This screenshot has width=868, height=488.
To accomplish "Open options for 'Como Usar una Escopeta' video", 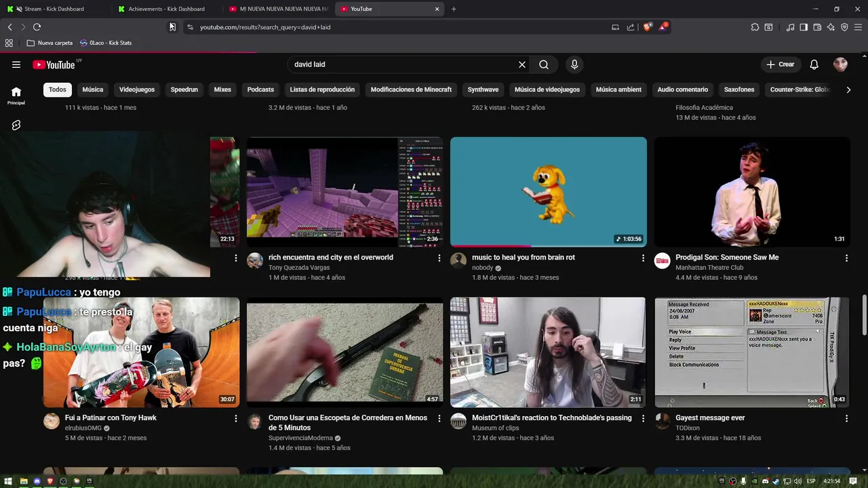I will tap(439, 419).
